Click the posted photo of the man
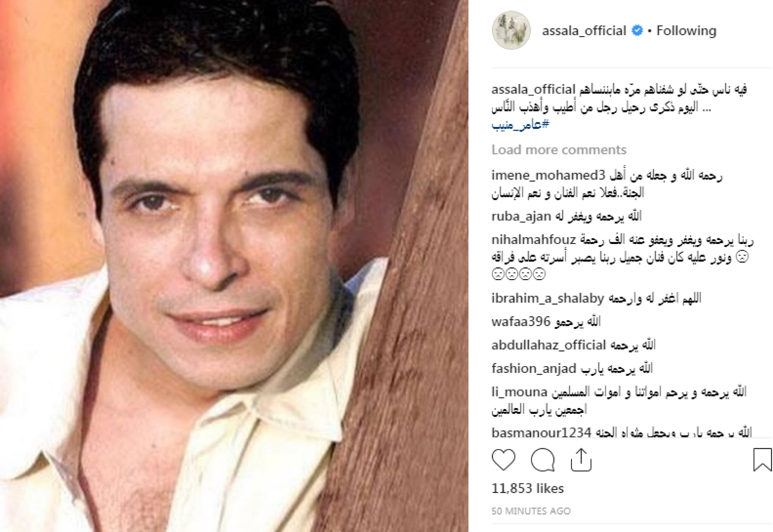 point(234,266)
